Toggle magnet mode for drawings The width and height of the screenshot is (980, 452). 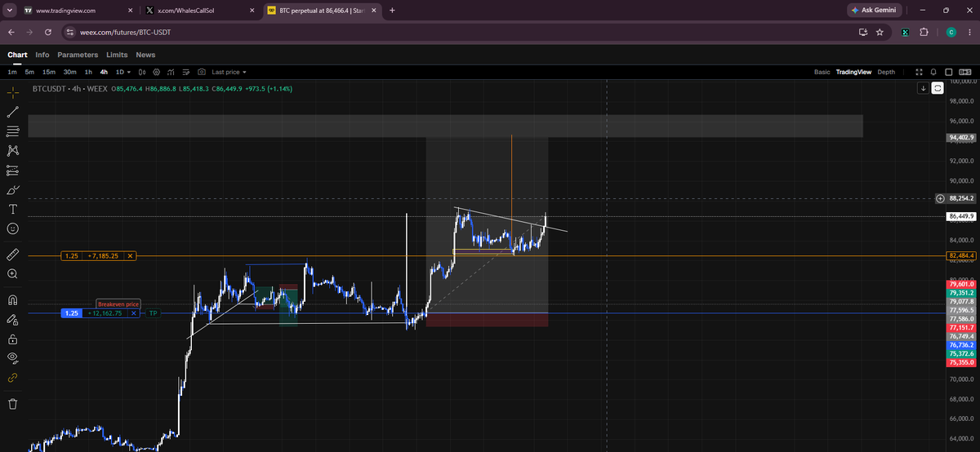(x=12, y=299)
